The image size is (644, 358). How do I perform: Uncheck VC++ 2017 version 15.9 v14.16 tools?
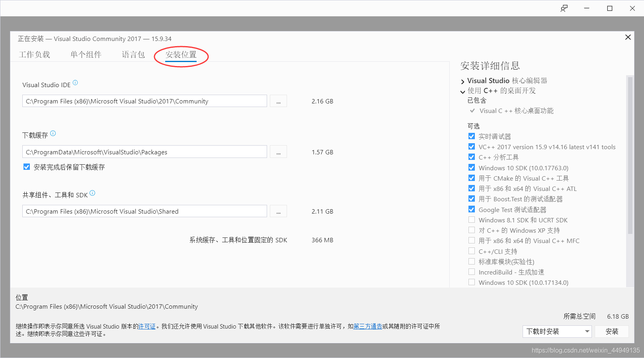point(472,146)
